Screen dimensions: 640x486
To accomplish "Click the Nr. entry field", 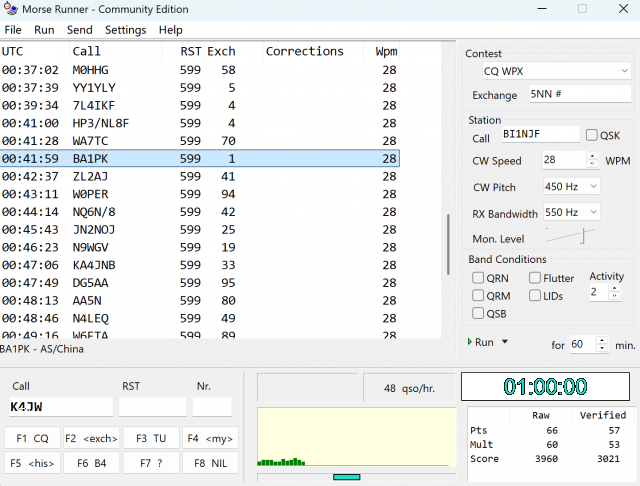I will click(x=212, y=406).
